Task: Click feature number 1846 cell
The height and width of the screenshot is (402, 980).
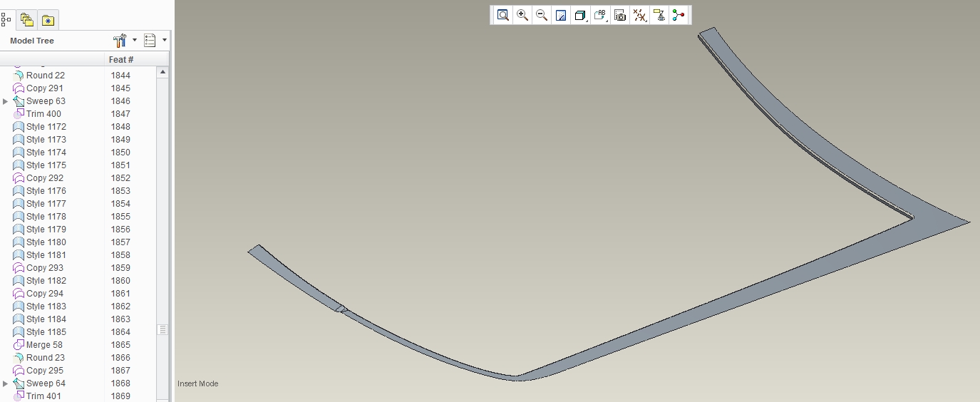Action: [120, 101]
